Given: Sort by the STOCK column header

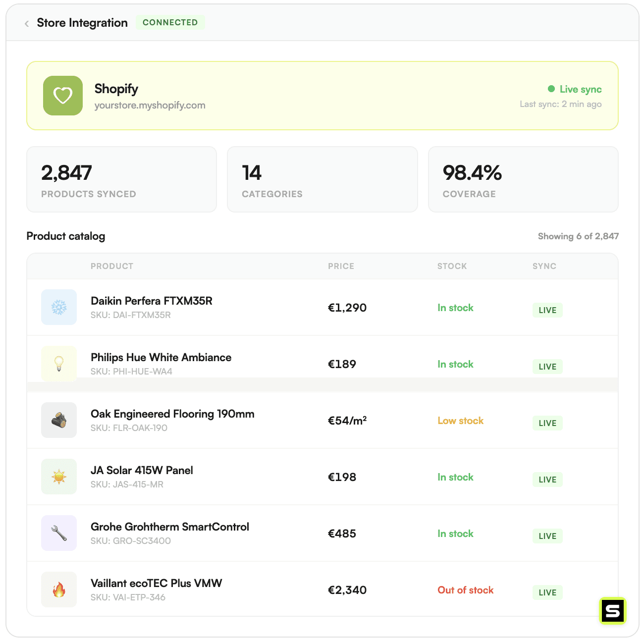Looking at the screenshot, I should click(x=452, y=266).
